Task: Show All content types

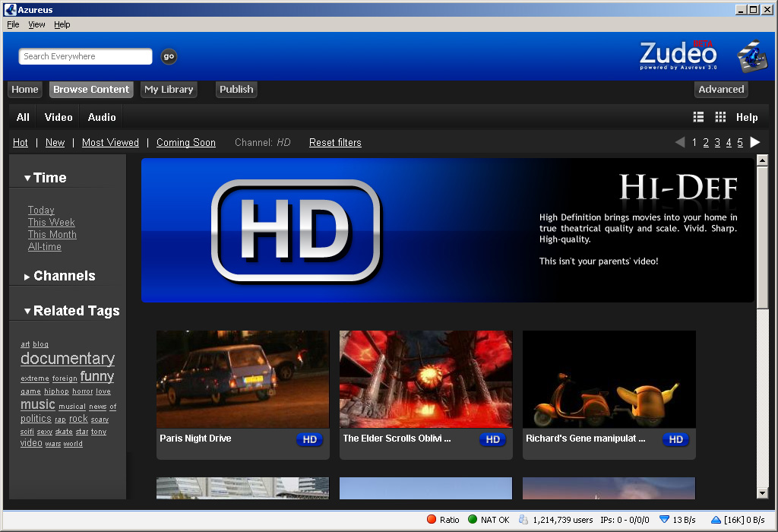Action: coord(23,117)
